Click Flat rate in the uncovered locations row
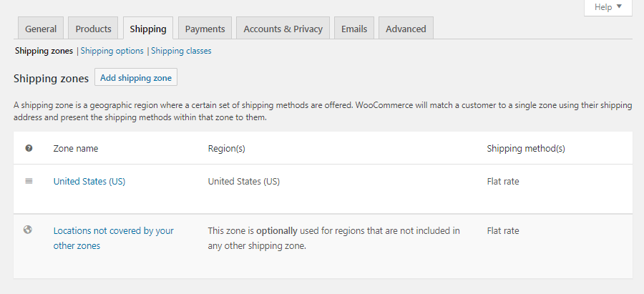Image resolution: width=644 pixels, height=294 pixels. click(503, 230)
